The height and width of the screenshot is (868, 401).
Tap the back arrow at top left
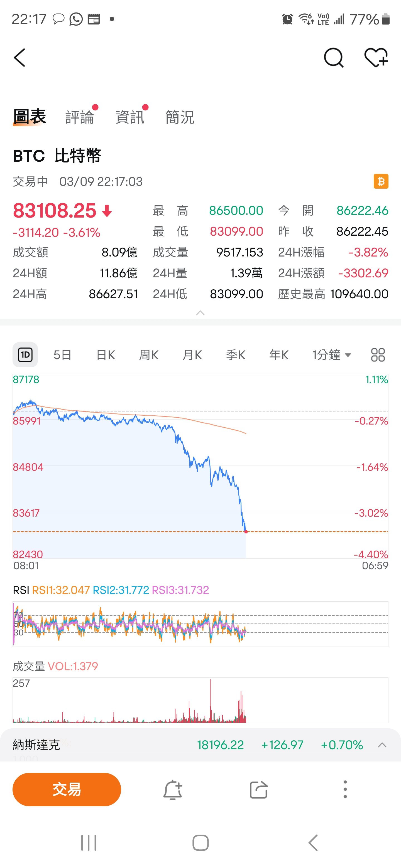click(20, 58)
